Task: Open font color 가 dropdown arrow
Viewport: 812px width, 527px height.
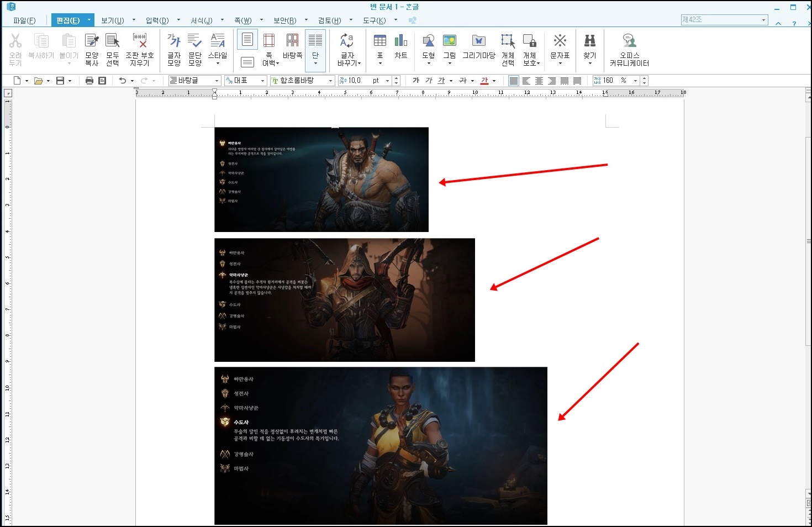Action: pyautogui.click(x=494, y=81)
